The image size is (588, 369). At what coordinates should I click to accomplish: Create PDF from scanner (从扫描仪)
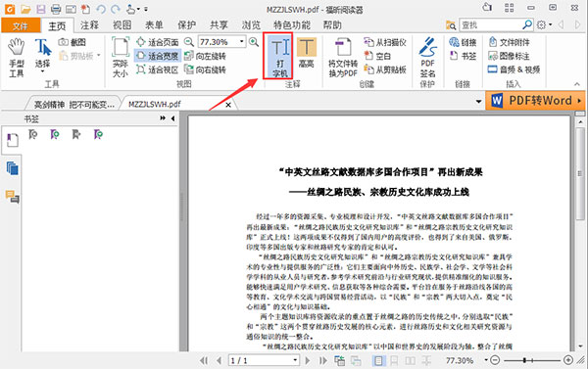[x=385, y=42]
